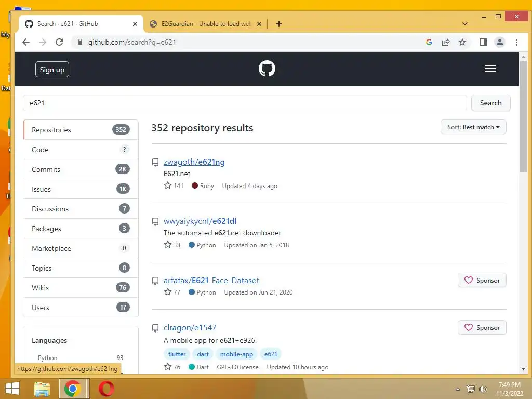This screenshot has height=399, width=532.
Task: Click the GitHub Octocat logo
Action: tap(267, 69)
